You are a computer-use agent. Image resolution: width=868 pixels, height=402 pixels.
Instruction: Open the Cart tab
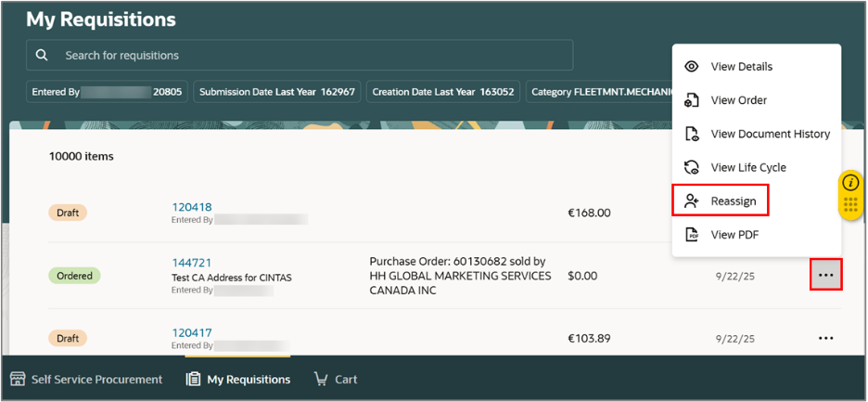[336, 380]
